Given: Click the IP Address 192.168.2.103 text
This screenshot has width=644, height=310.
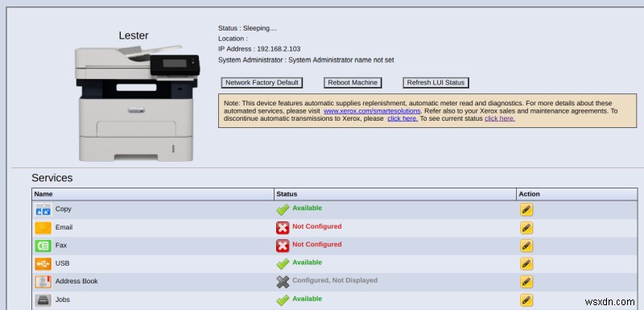Looking at the screenshot, I should point(259,49).
